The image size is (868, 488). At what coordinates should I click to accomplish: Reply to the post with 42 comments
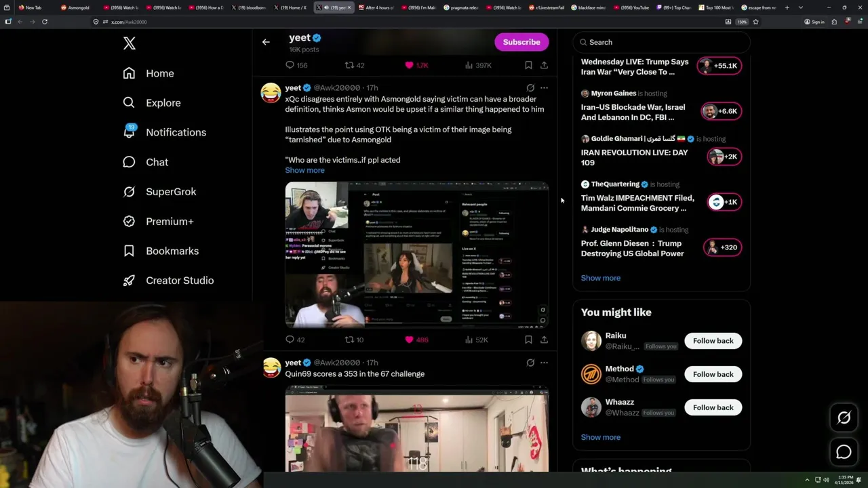(295, 340)
